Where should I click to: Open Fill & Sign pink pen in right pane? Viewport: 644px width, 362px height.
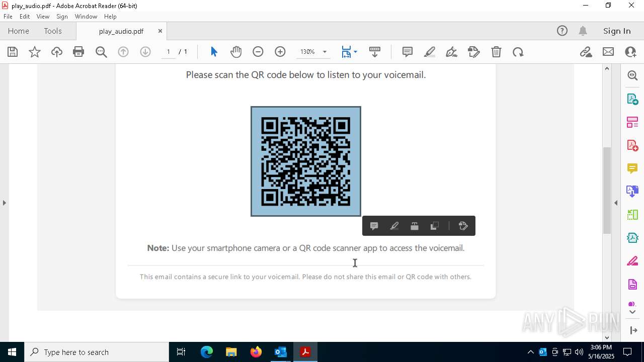(632, 261)
